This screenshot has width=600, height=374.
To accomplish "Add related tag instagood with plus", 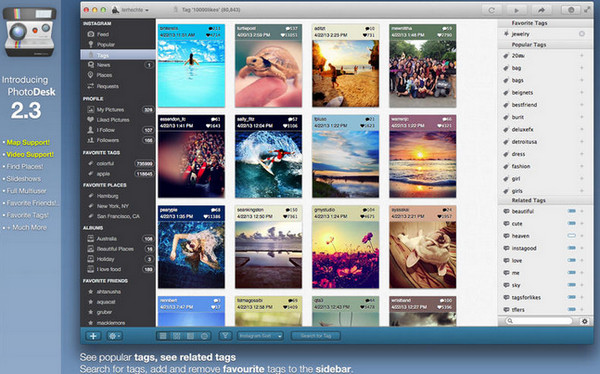I will [582, 248].
